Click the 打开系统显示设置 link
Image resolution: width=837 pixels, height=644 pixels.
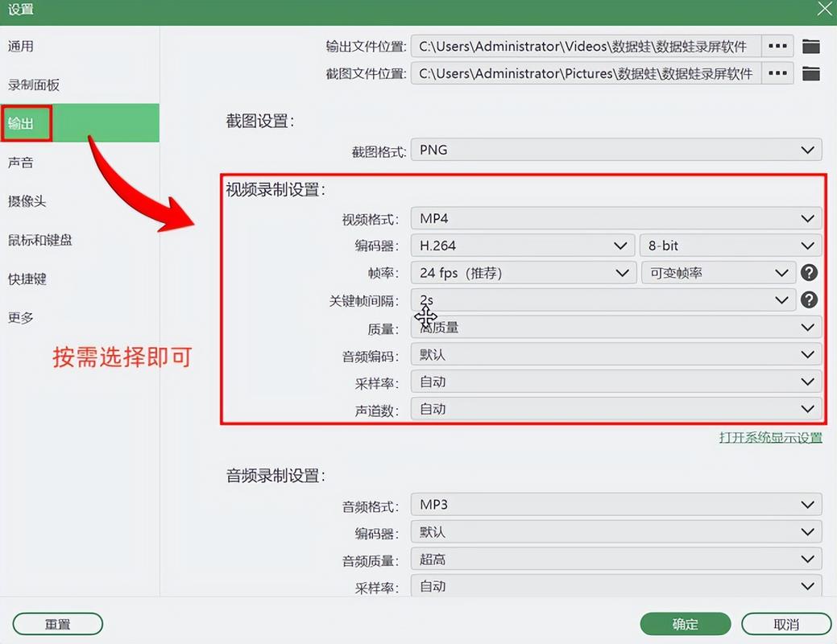pyautogui.click(x=770, y=437)
